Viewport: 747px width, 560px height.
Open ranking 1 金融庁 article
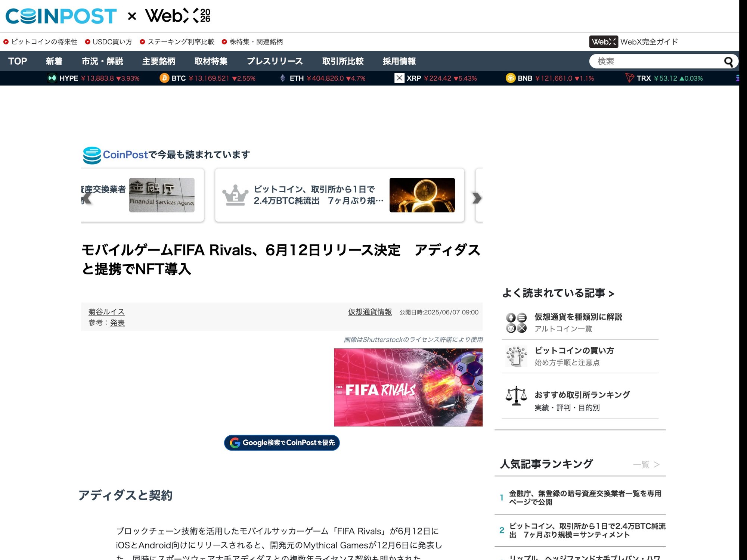pos(585,498)
